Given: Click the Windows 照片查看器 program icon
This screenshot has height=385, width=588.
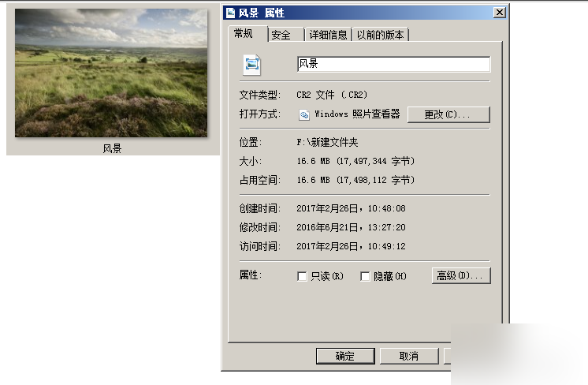Looking at the screenshot, I should pos(304,114).
